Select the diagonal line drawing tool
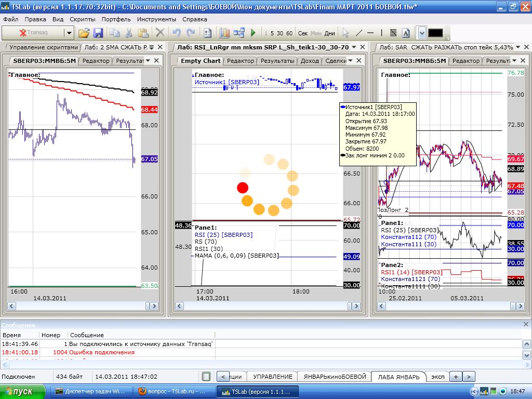The width and height of the screenshot is (532, 399). pyautogui.click(x=358, y=33)
